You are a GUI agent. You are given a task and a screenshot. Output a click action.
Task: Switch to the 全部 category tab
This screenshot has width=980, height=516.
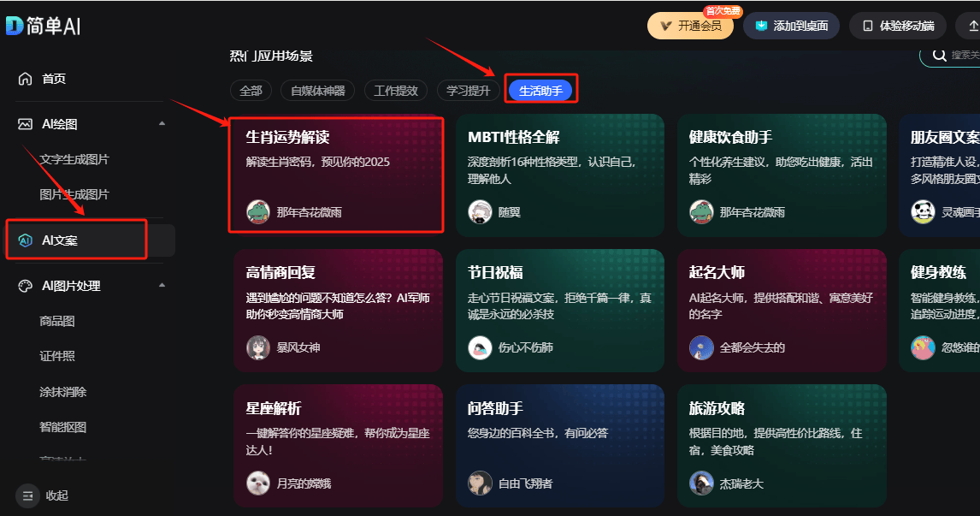pos(251,91)
